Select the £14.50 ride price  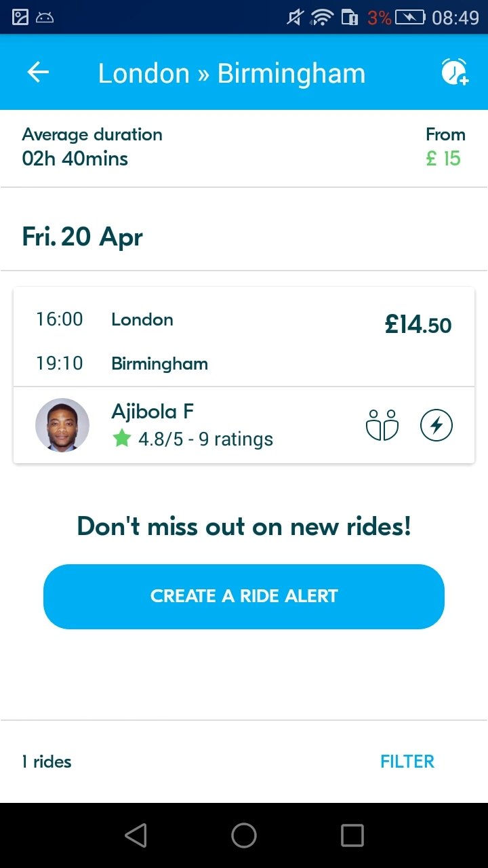pyautogui.click(x=418, y=325)
